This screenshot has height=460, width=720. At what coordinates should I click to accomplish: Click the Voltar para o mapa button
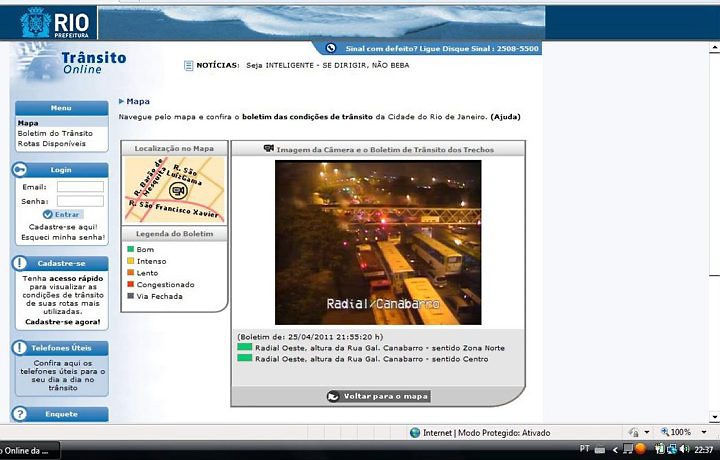[x=378, y=396]
